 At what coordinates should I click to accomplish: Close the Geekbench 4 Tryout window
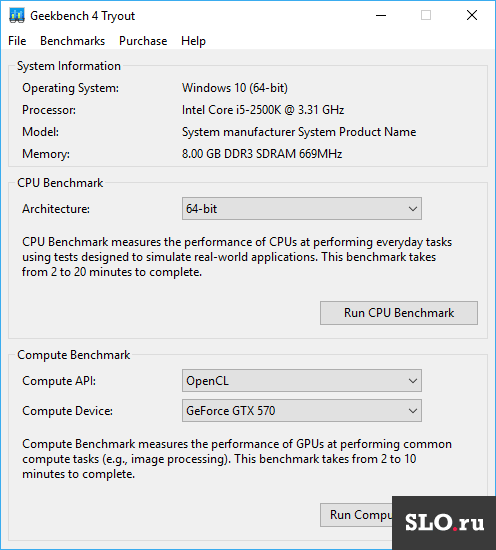tap(472, 15)
